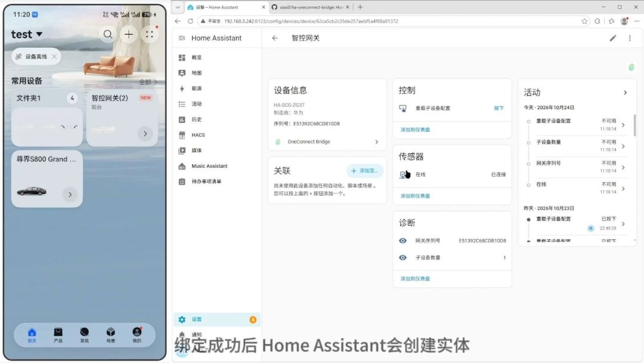Image resolution: width=644 pixels, height=363 pixels.
Task: Click the browser address bar URL
Action: click(311, 21)
